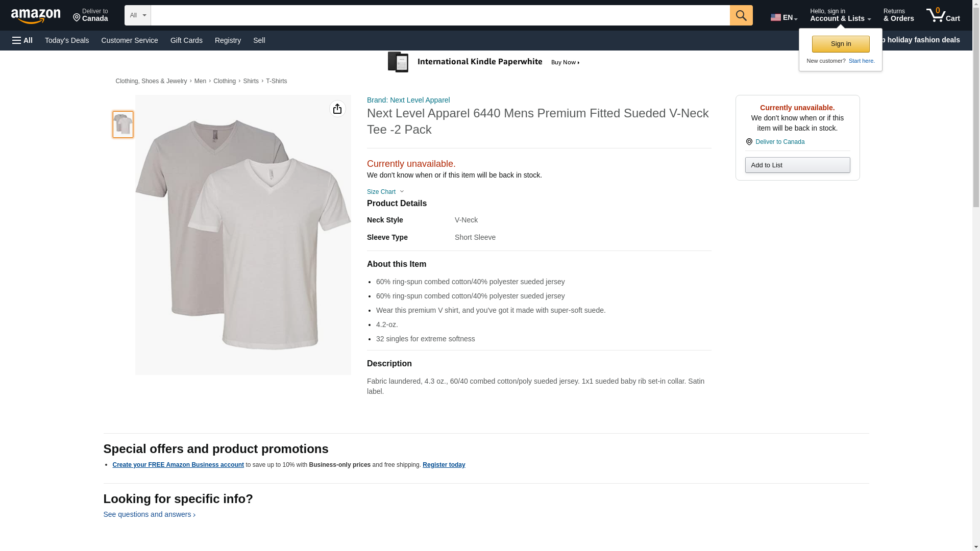
Task: Go to Today's Deals
Action: [67, 40]
